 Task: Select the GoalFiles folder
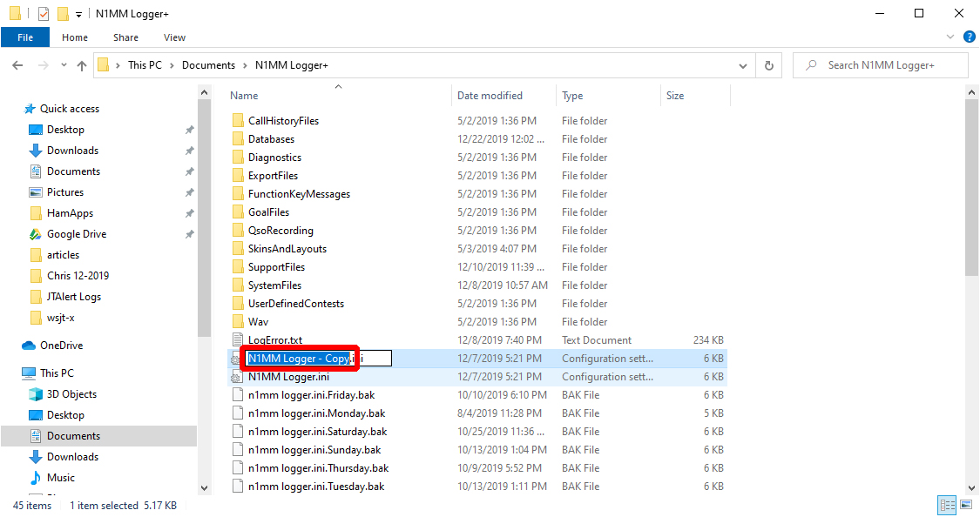[x=269, y=211]
